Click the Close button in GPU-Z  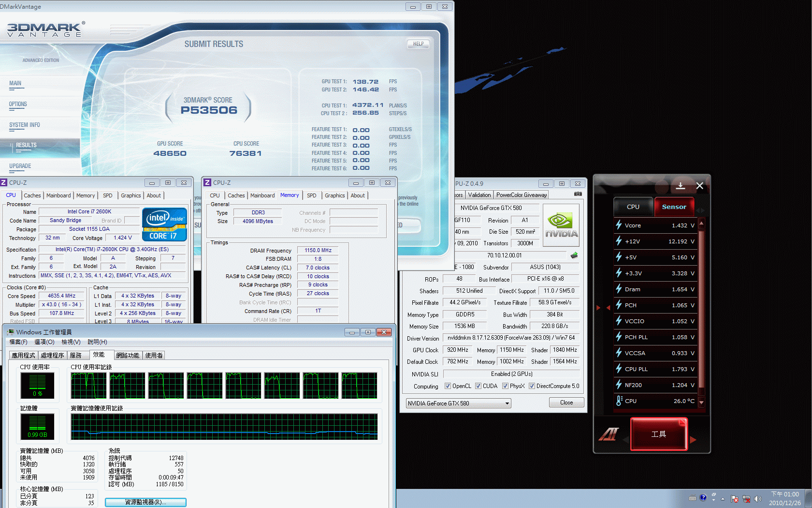pyautogui.click(x=566, y=403)
